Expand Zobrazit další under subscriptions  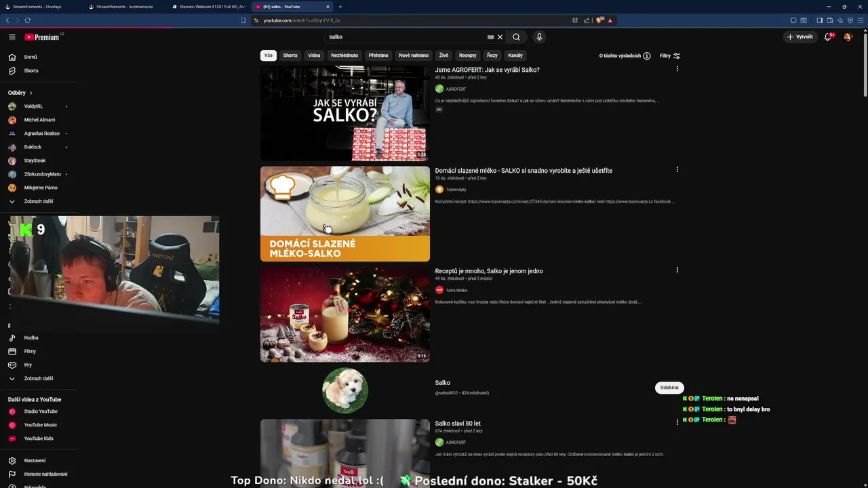coord(40,201)
